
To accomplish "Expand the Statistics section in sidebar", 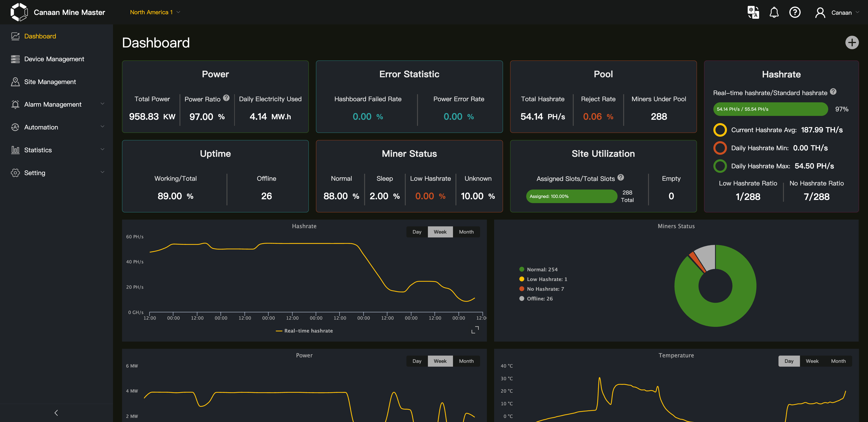I will pos(38,150).
